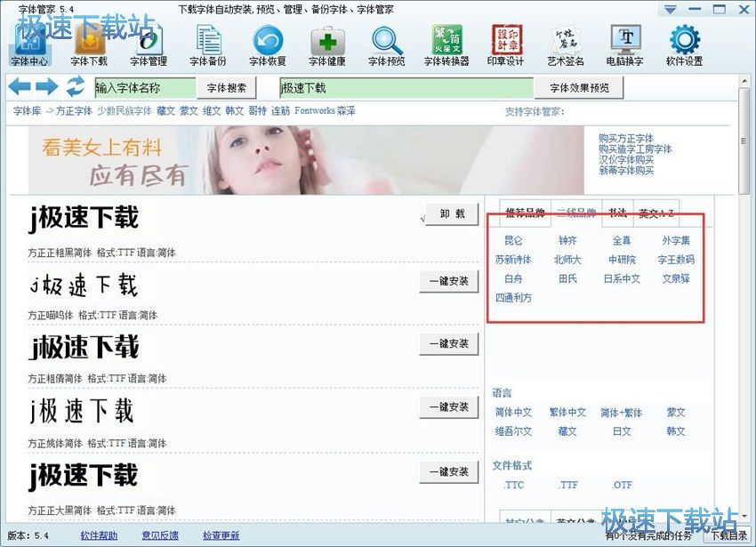The height and width of the screenshot is (547, 756).
Task: Click the 看美女上有料 banner ad
Action: point(306,160)
